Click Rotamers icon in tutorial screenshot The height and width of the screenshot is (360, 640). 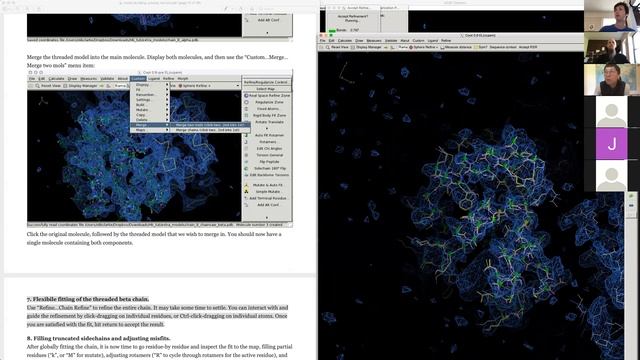click(x=246, y=142)
